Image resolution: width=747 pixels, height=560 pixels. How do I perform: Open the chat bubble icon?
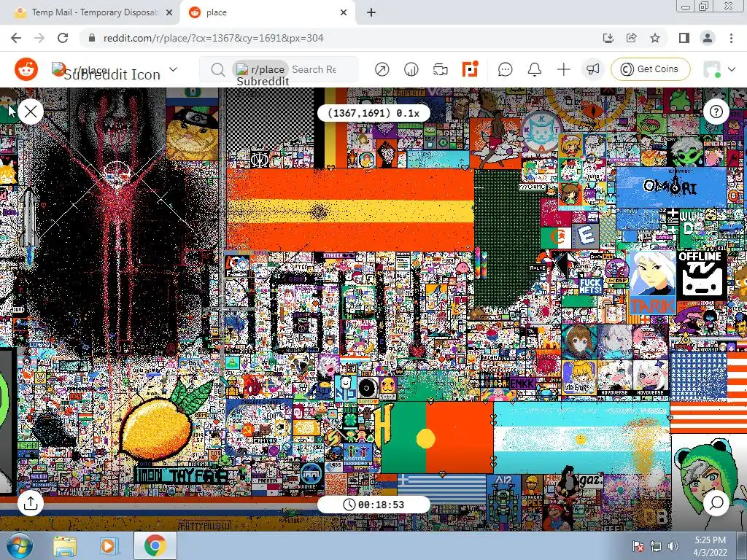505,69
